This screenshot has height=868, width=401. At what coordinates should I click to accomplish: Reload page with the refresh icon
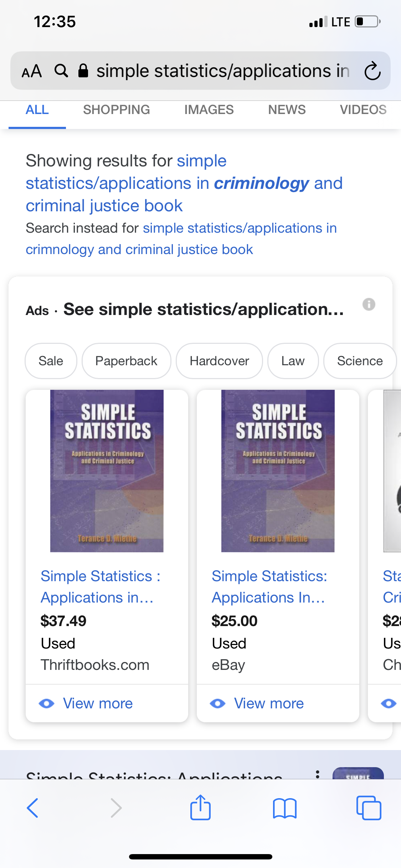click(x=372, y=71)
